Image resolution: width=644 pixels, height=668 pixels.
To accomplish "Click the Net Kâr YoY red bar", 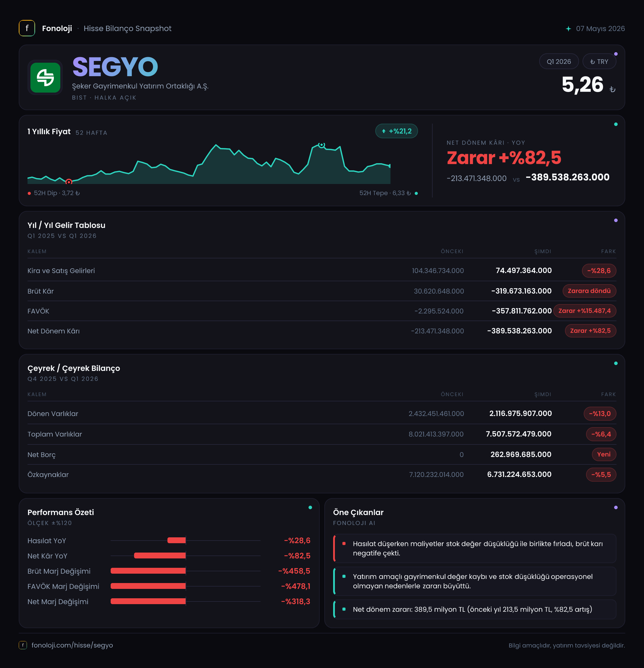I will (x=160, y=556).
